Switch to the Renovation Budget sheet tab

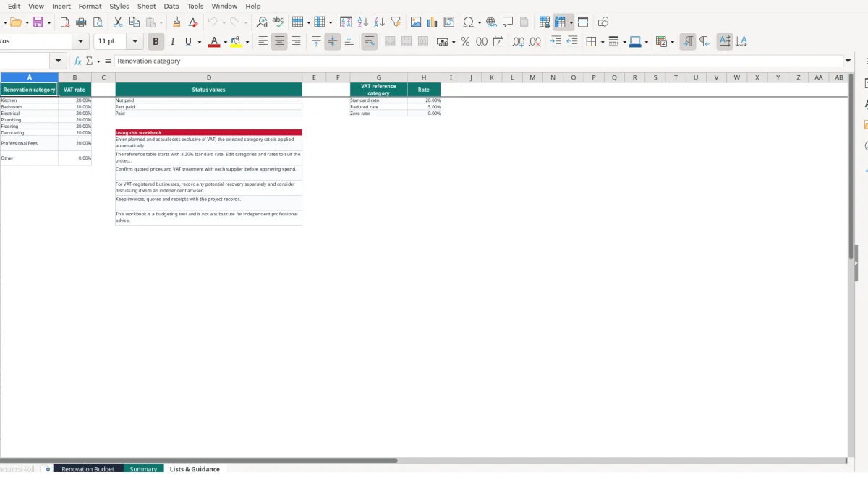point(88,469)
